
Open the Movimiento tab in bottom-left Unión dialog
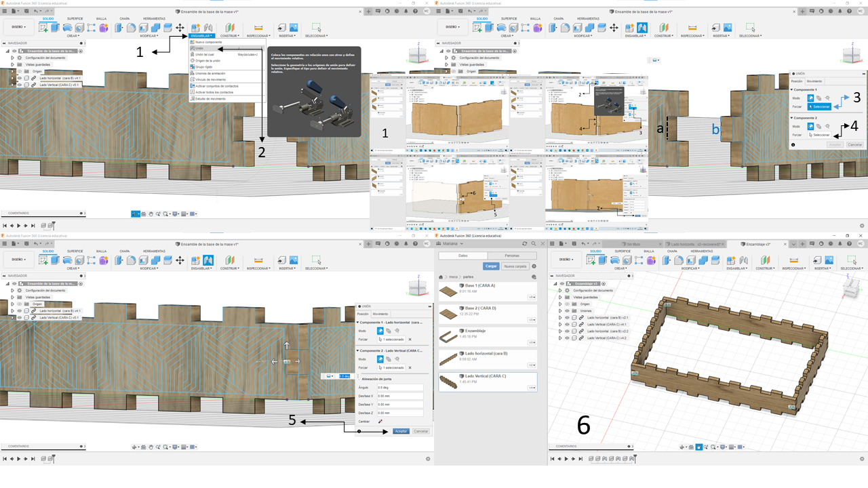(x=380, y=314)
